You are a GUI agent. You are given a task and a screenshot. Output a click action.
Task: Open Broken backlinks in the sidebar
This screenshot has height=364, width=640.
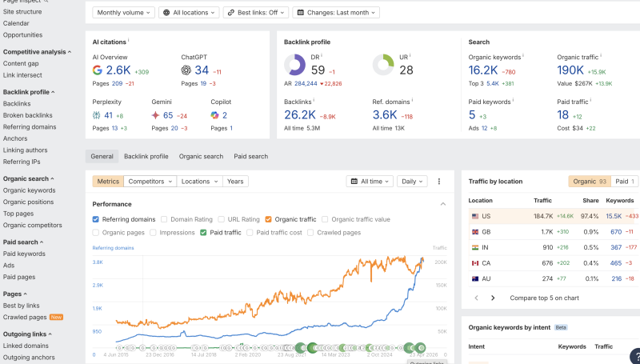coord(29,115)
